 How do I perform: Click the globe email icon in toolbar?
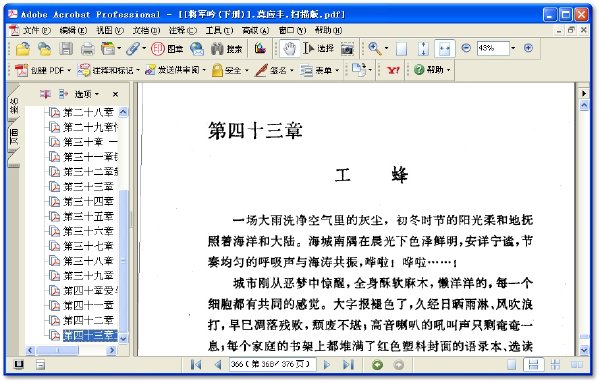tap(197, 49)
